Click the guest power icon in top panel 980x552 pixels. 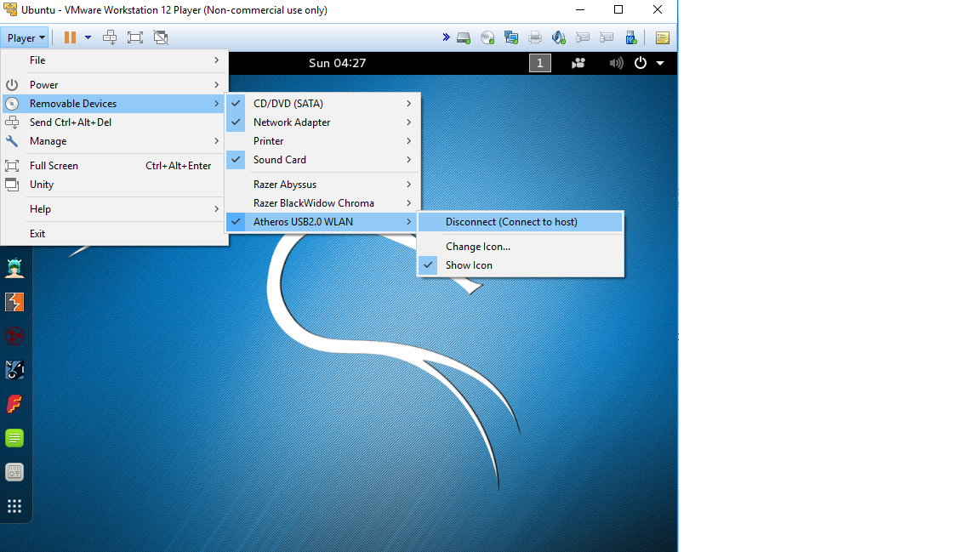pos(641,63)
